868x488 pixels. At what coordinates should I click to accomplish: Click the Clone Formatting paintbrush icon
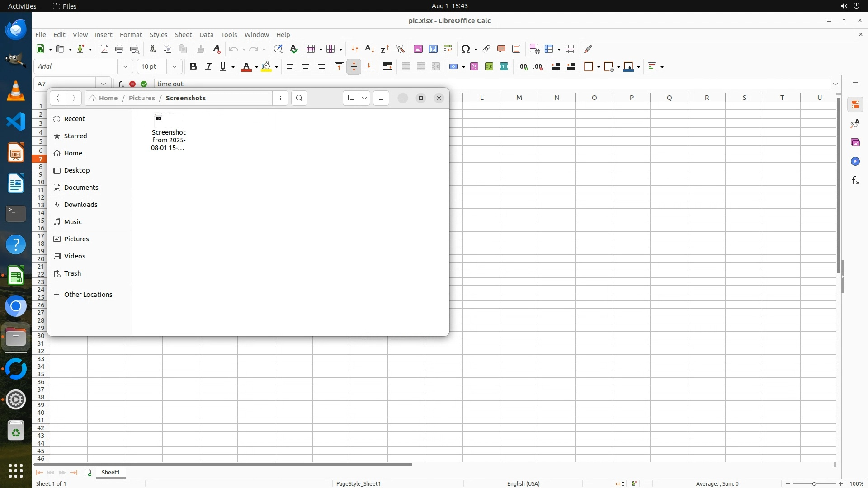(x=201, y=49)
